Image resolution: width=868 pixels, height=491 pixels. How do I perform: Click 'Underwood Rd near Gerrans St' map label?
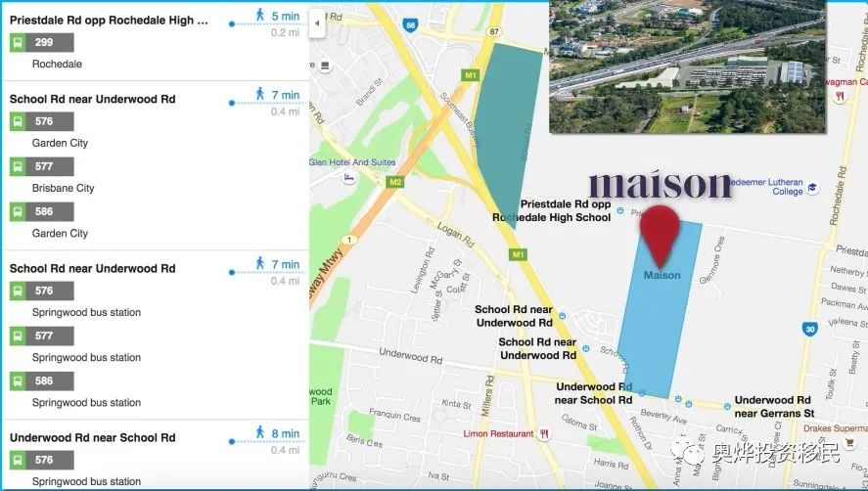tap(774, 406)
